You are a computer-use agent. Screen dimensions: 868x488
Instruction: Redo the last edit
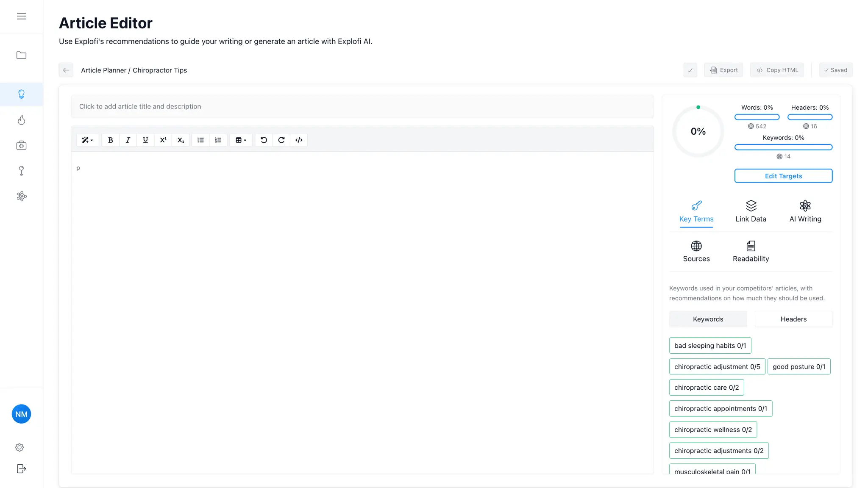click(281, 140)
